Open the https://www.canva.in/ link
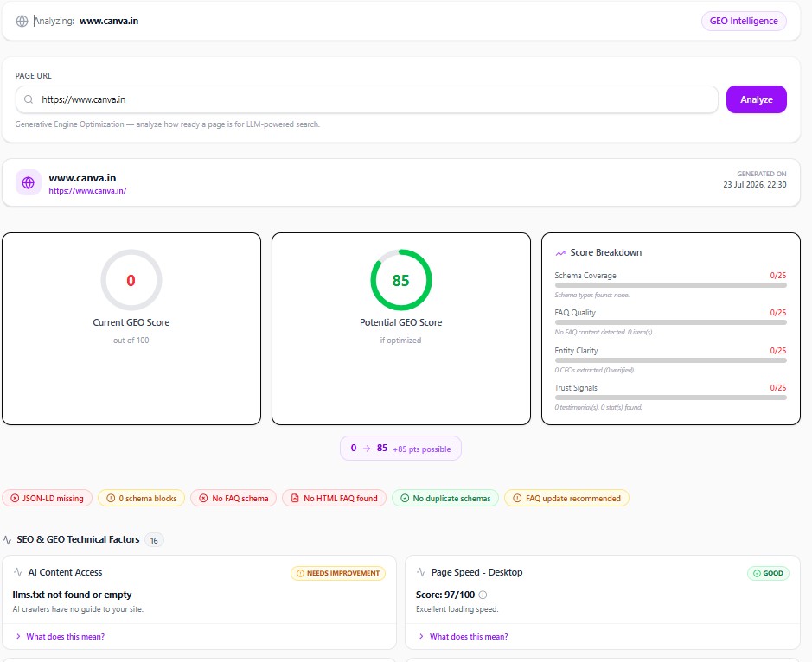The image size is (812, 662). pyautogui.click(x=87, y=190)
